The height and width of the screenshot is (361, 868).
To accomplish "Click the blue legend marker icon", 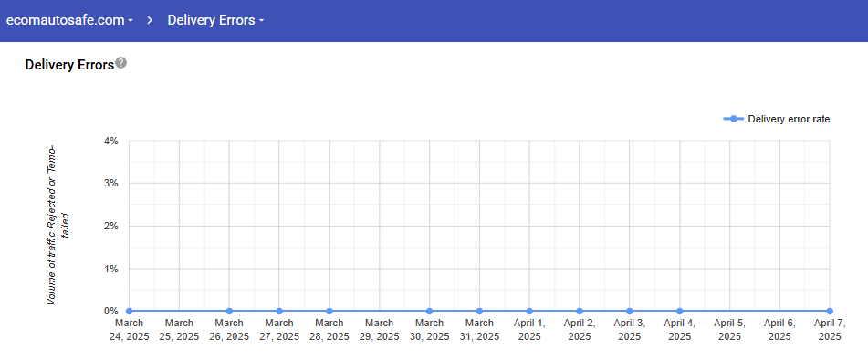I will click(734, 119).
